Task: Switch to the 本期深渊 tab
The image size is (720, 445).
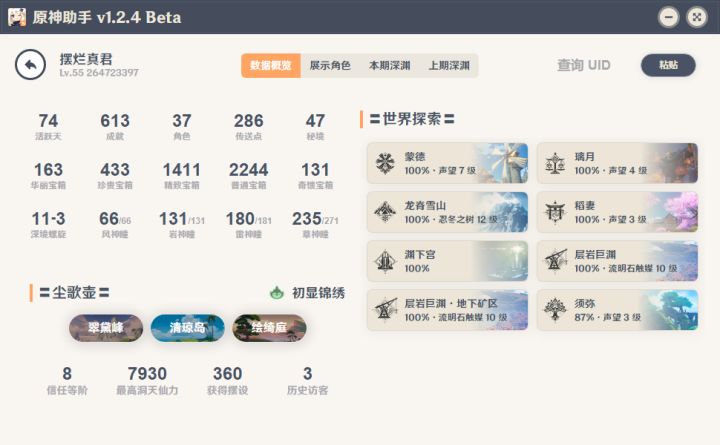Action: tap(389, 66)
